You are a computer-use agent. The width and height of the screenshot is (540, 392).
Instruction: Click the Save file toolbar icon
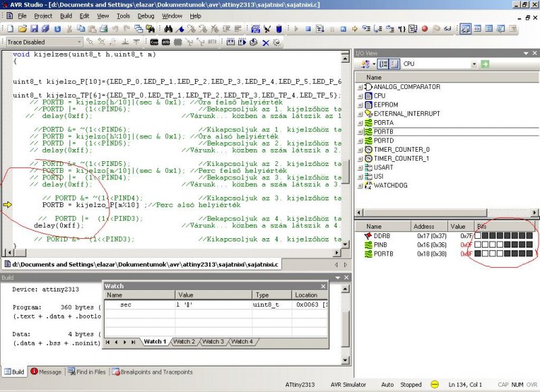[x=34, y=29]
